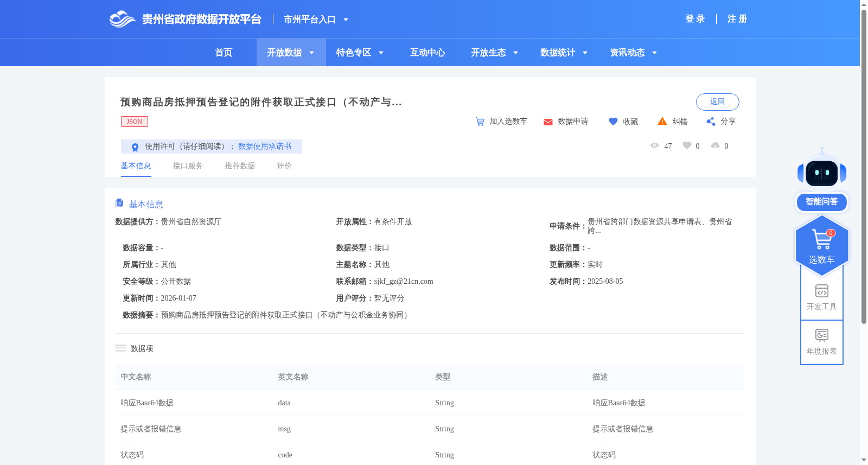This screenshot has width=868, height=465.
Task: Click the platform logo icon in header
Action: [x=122, y=19]
